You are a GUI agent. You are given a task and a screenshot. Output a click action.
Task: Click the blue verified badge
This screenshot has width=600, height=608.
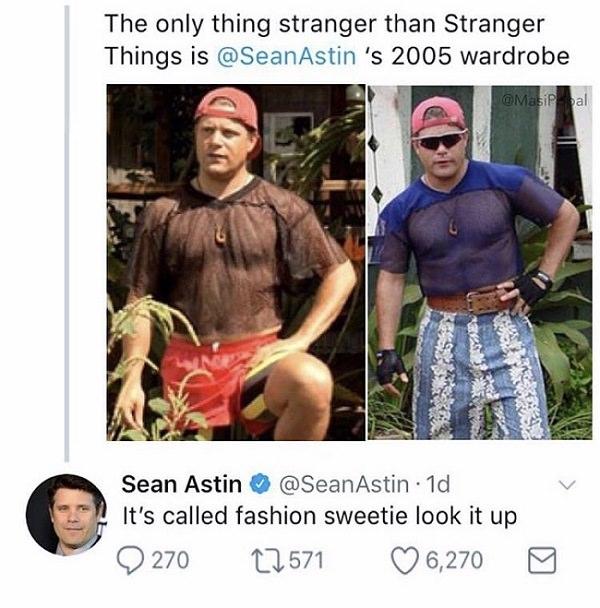(257, 485)
